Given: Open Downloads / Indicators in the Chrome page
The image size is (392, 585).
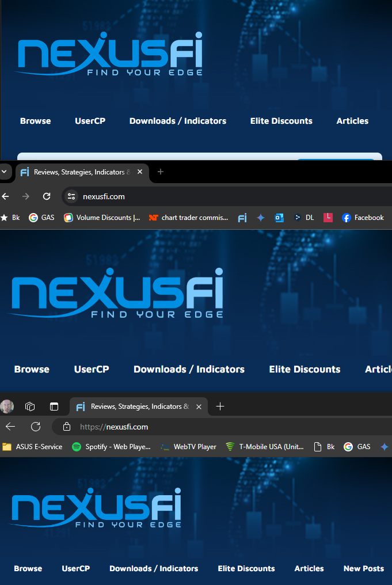Looking at the screenshot, I should (x=189, y=369).
